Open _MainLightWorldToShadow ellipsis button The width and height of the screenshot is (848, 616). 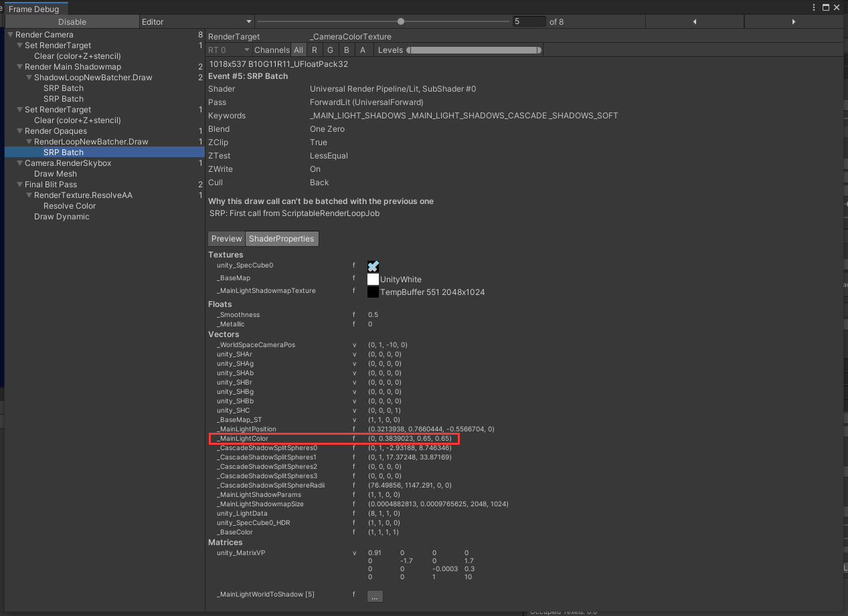point(375,595)
